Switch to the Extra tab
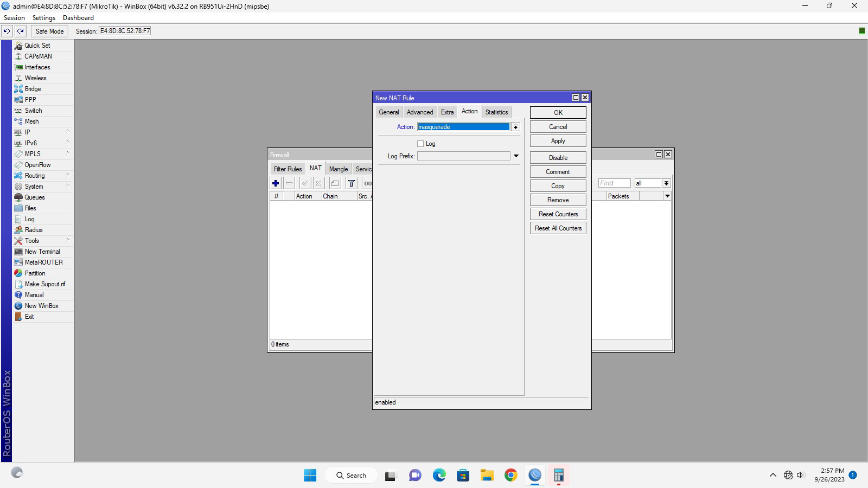 447,112
